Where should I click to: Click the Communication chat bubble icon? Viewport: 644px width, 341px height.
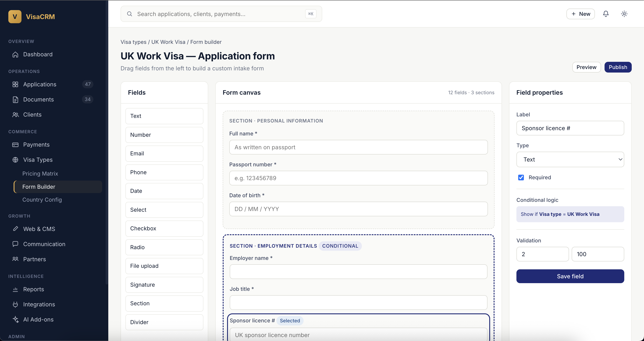(x=15, y=244)
